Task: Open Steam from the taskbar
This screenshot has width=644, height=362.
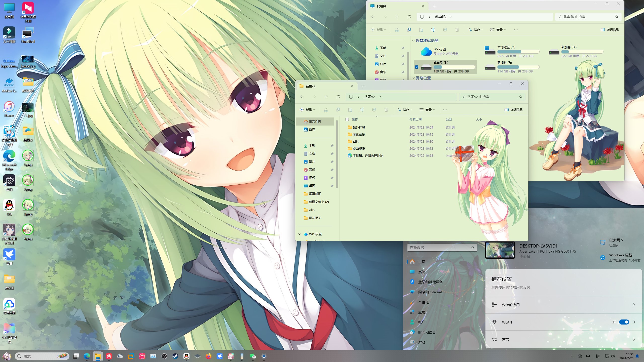Action: [x=175, y=356]
